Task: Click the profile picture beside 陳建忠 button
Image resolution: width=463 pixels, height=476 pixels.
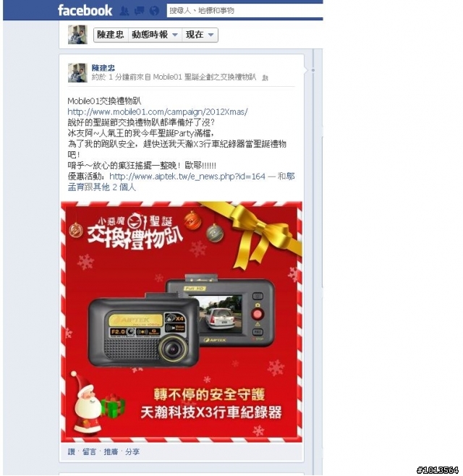Action: coord(77,35)
